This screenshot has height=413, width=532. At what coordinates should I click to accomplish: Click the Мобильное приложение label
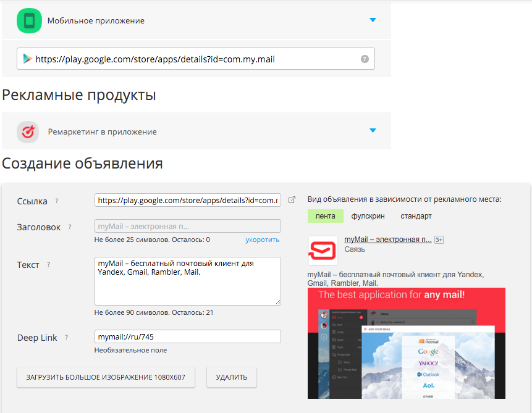[96, 21]
